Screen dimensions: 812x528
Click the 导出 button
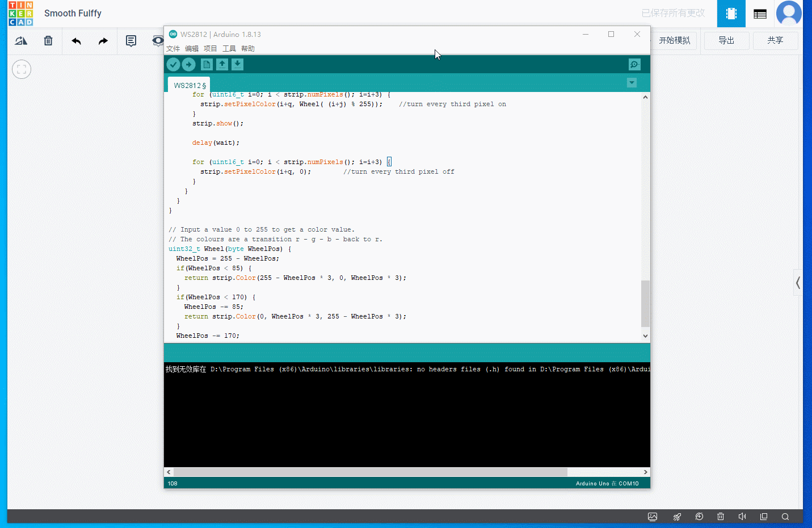tap(727, 40)
